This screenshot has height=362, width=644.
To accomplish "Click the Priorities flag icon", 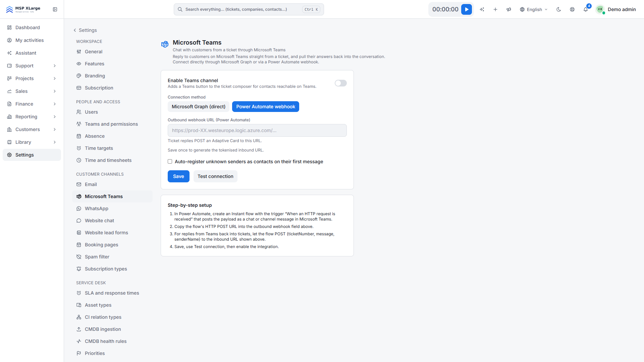I will pyautogui.click(x=79, y=353).
